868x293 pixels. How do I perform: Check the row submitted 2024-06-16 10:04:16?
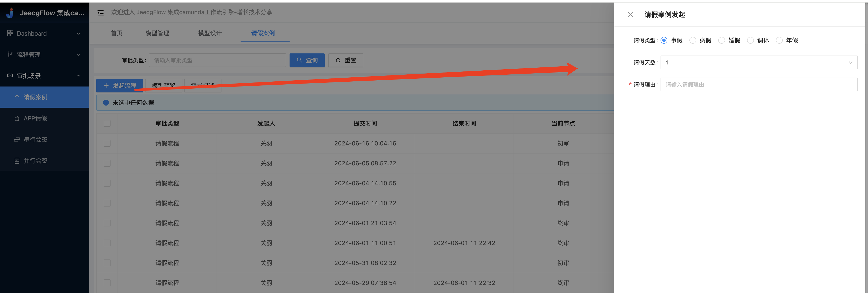coord(107,143)
